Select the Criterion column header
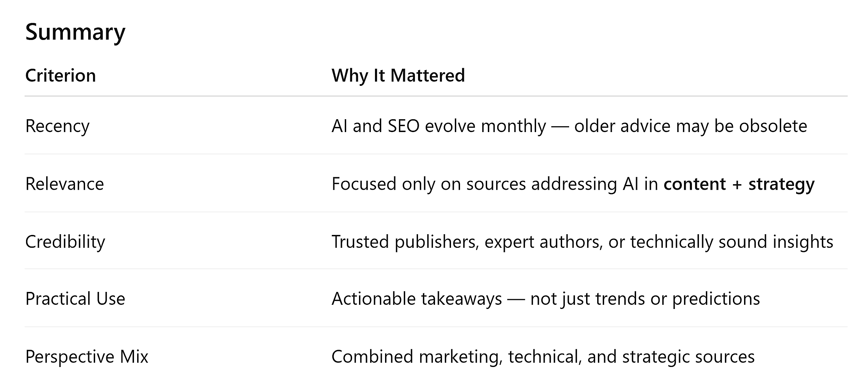Screen dimensions: 868x392 pos(60,75)
